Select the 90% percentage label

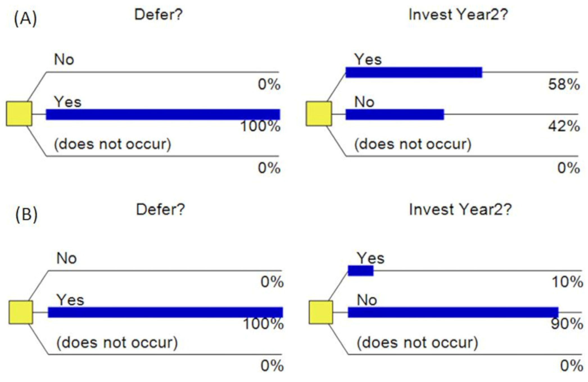[567, 324]
